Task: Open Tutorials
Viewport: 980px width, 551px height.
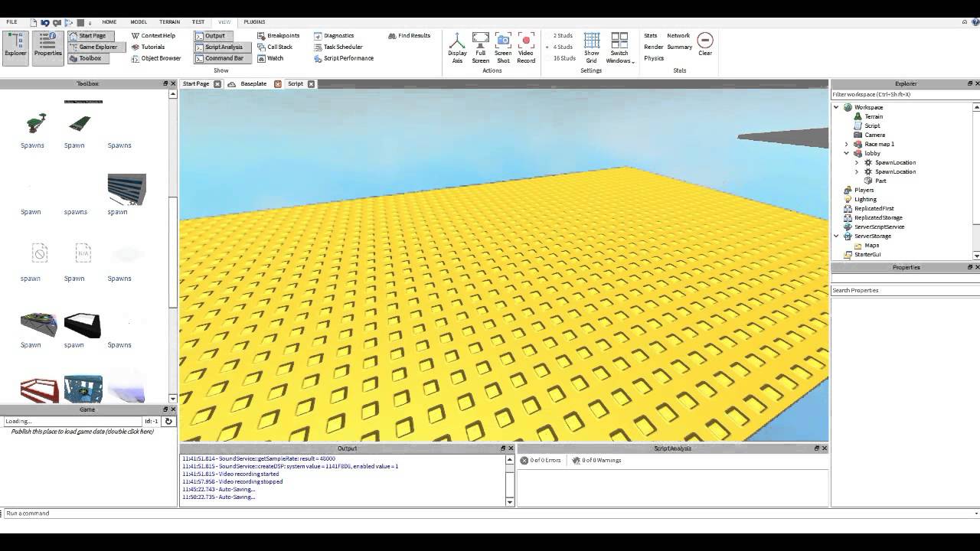Action: 148,47
